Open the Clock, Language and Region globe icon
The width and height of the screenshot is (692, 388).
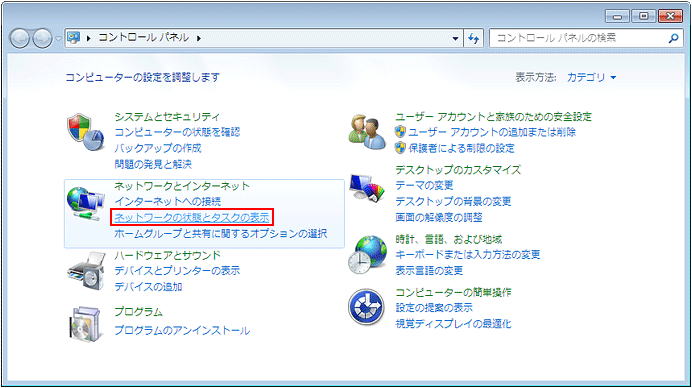[367, 255]
